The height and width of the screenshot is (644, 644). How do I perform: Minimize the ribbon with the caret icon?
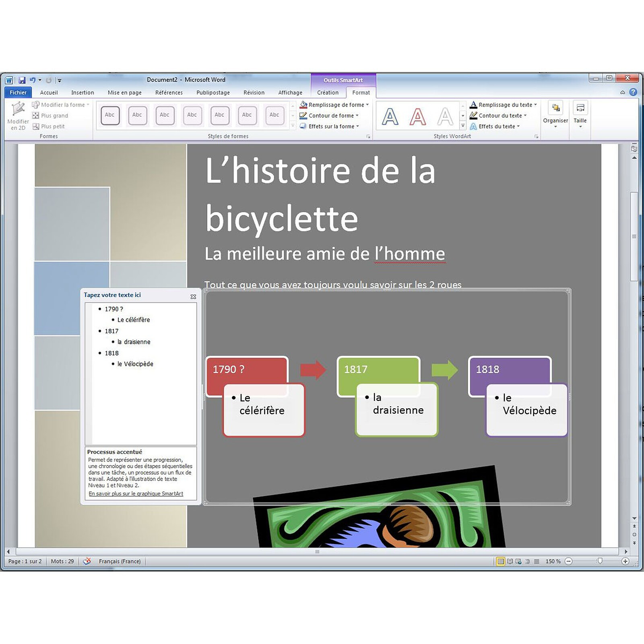[623, 93]
